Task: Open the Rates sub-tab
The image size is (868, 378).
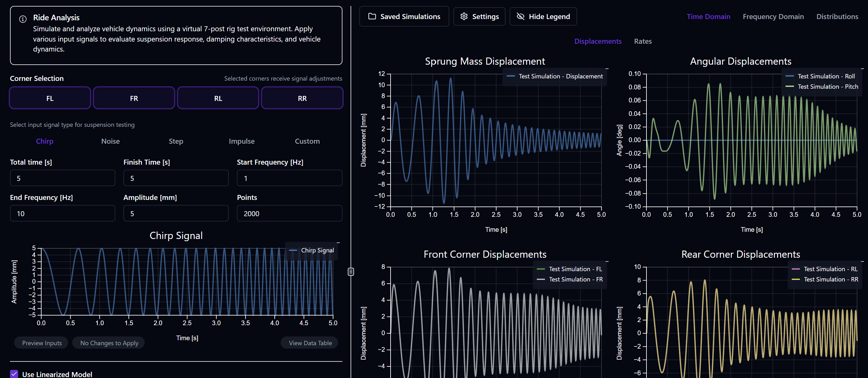Action: pyautogui.click(x=642, y=41)
